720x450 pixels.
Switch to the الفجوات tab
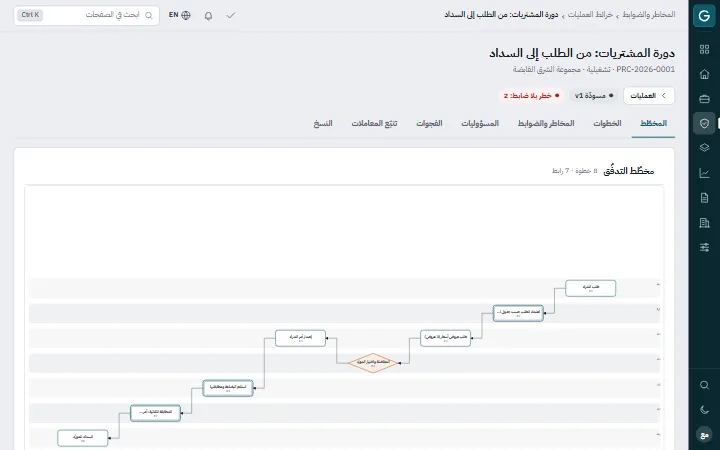pos(429,124)
